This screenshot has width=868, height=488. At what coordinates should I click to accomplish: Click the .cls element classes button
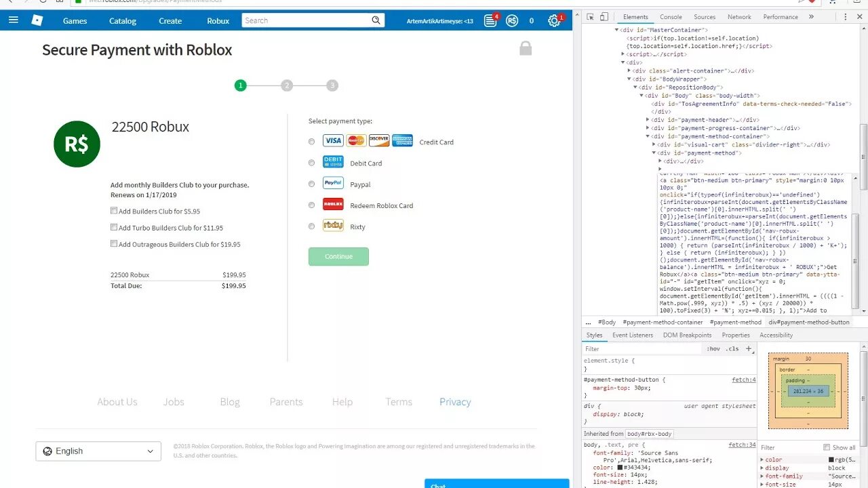point(732,348)
